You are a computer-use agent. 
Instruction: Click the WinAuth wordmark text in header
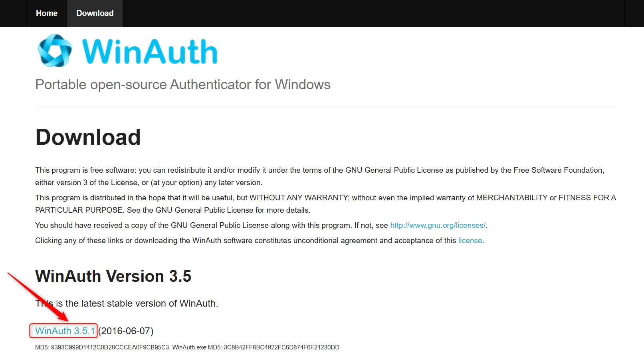150,52
